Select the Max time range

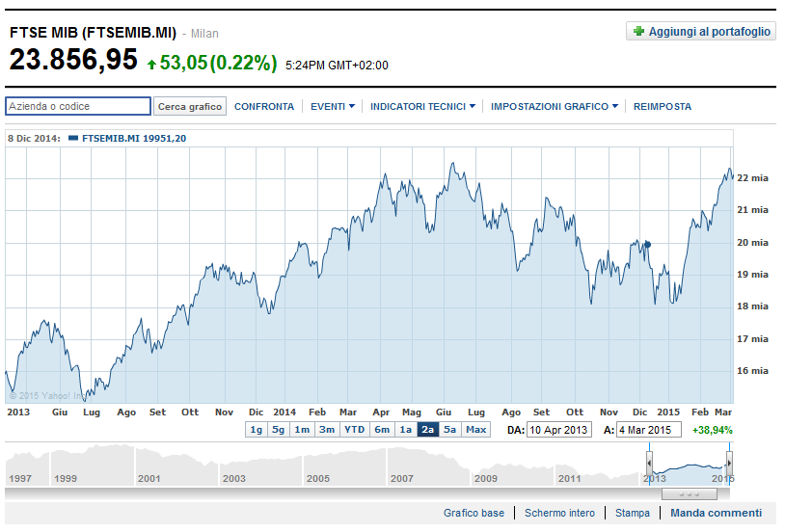pos(475,430)
